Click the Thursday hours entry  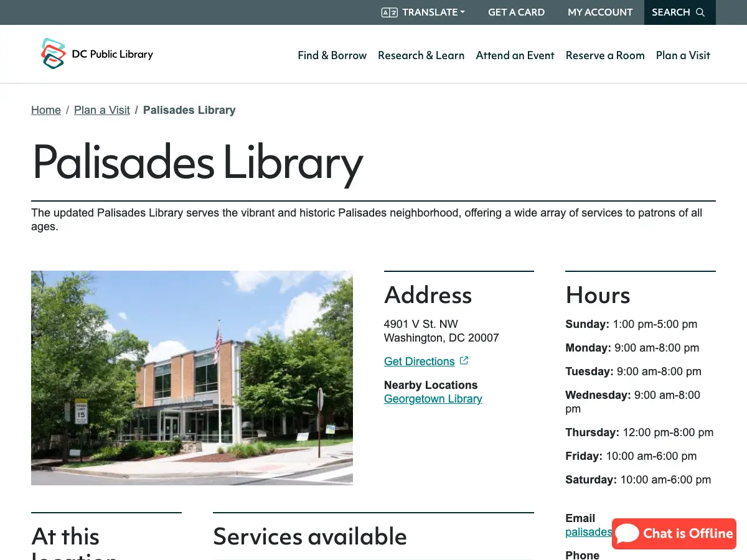pyautogui.click(x=639, y=432)
